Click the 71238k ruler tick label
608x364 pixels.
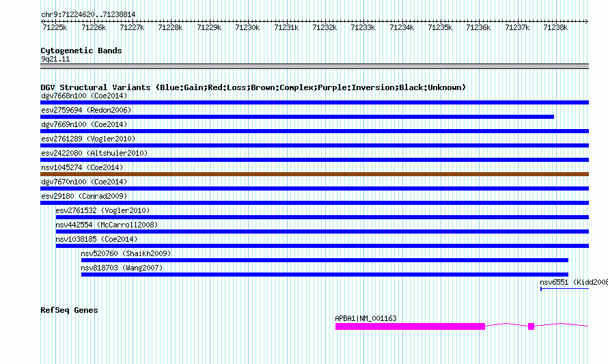pyautogui.click(x=555, y=27)
